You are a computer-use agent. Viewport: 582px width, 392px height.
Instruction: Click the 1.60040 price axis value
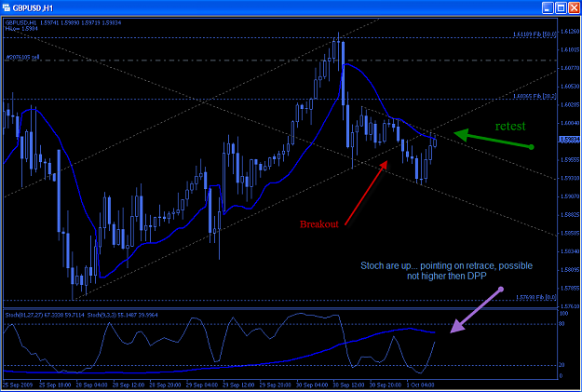(x=570, y=123)
